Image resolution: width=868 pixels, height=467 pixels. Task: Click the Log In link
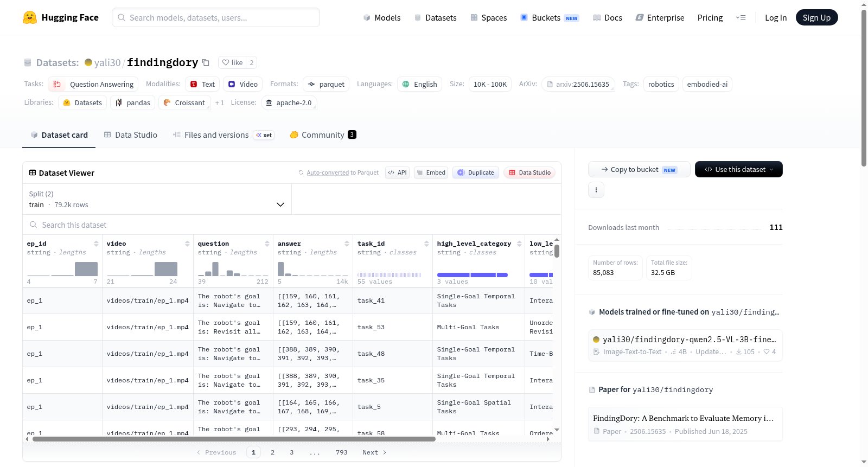click(776, 17)
